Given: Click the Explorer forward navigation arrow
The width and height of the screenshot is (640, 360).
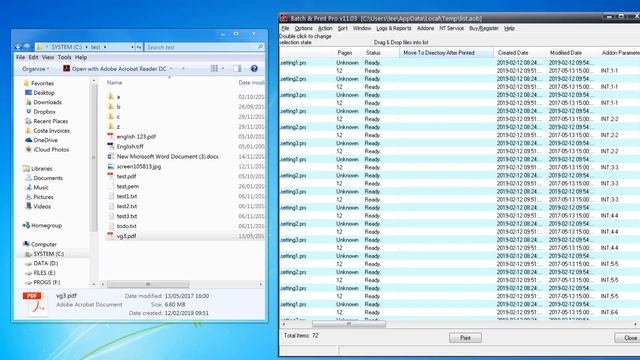Looking at the screenshot, I should coord(27,47).
